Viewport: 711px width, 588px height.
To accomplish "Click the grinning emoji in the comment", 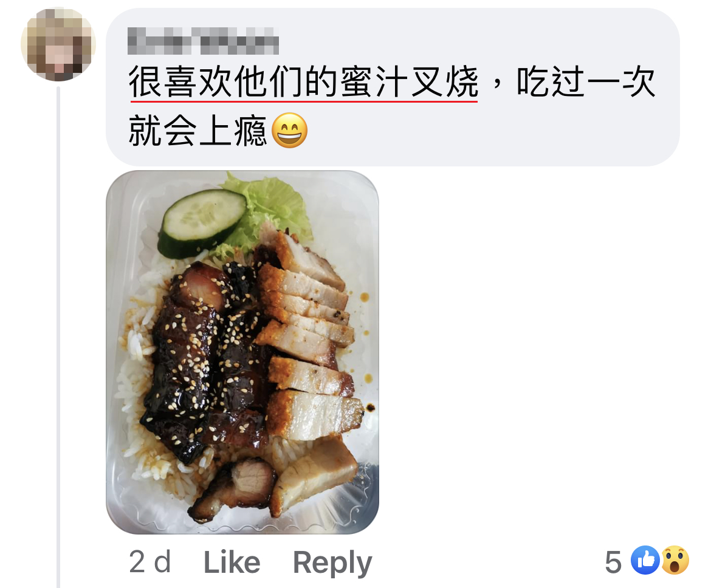I will (x=289, y=131).
